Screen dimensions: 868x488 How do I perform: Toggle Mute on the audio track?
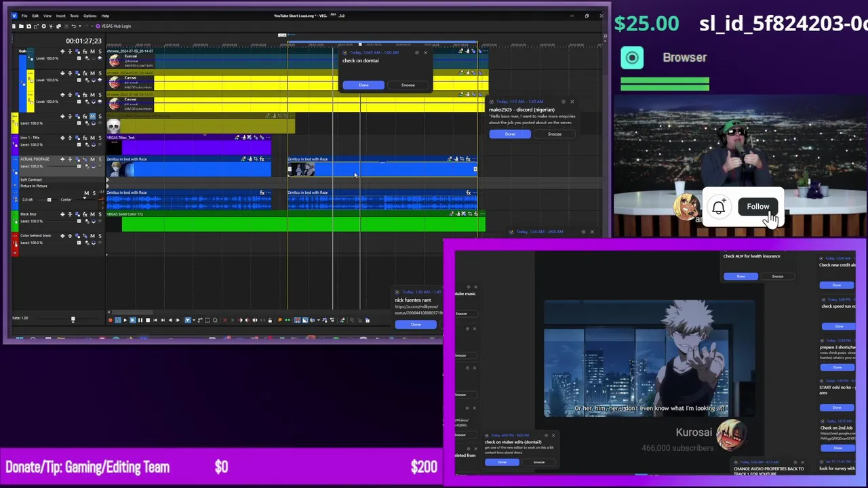(86, 193)
